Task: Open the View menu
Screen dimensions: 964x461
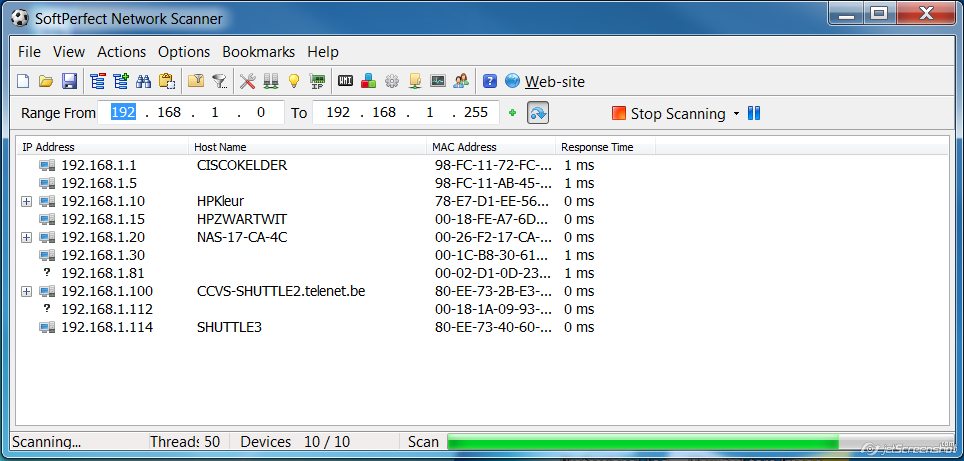Action: pos(69,52)
